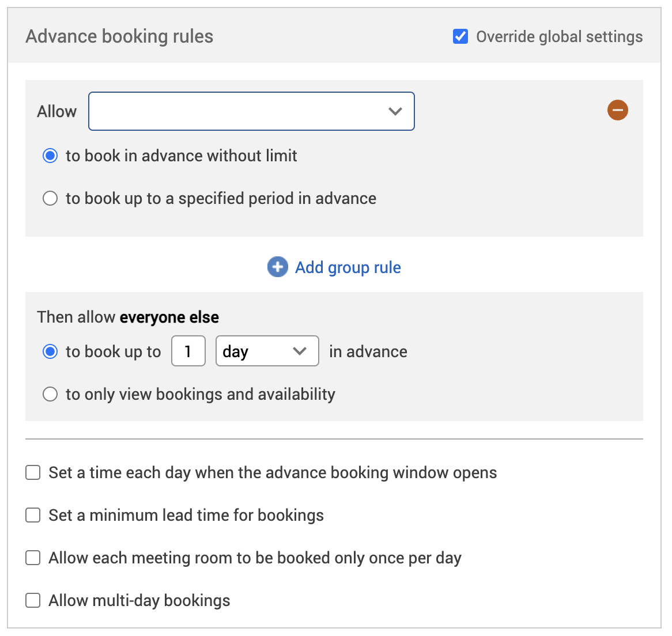Click the blue plus icon for adding rule
Image resolution: width=672 pixels, height=636 pixels.
(x=277, y=267)
